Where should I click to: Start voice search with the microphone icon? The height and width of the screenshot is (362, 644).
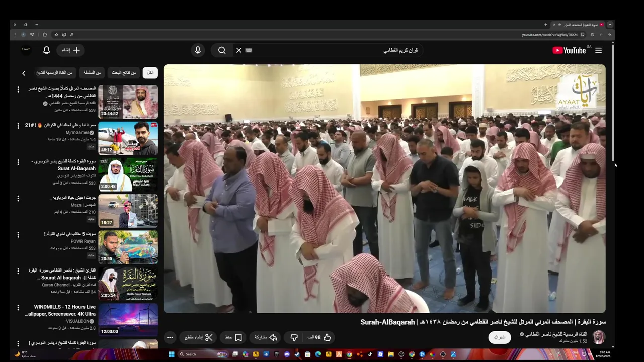[x=198, y=50]
